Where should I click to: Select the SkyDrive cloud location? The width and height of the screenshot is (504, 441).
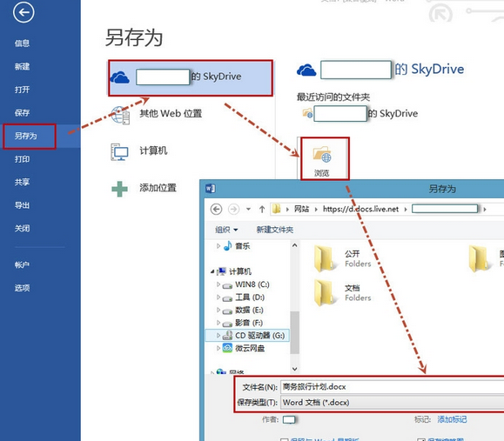pos(191,77)
